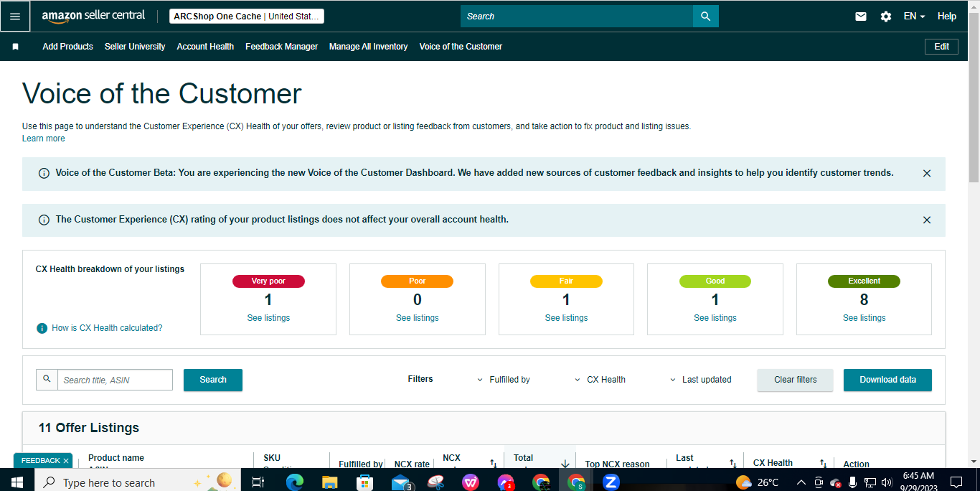Open How is CX Health calculated link
This screenshot has height=491, width=980.
107,328
